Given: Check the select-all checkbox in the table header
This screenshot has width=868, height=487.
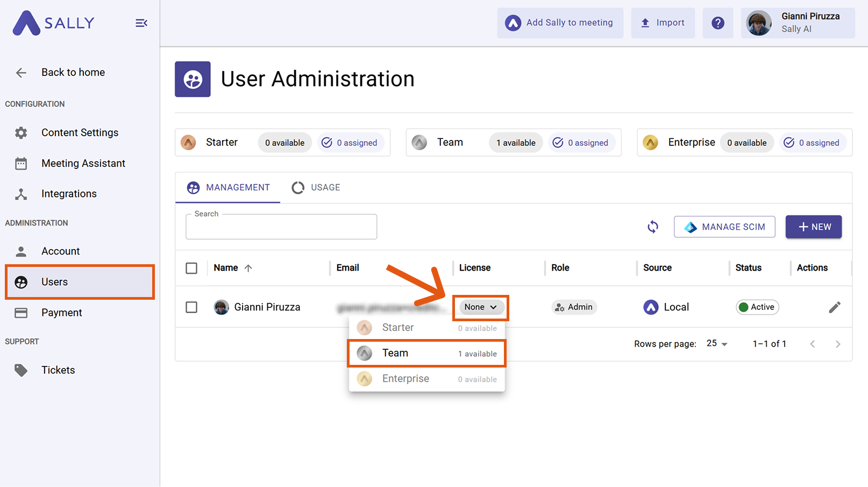Looking at the screenshot, I should click(191, 268).
